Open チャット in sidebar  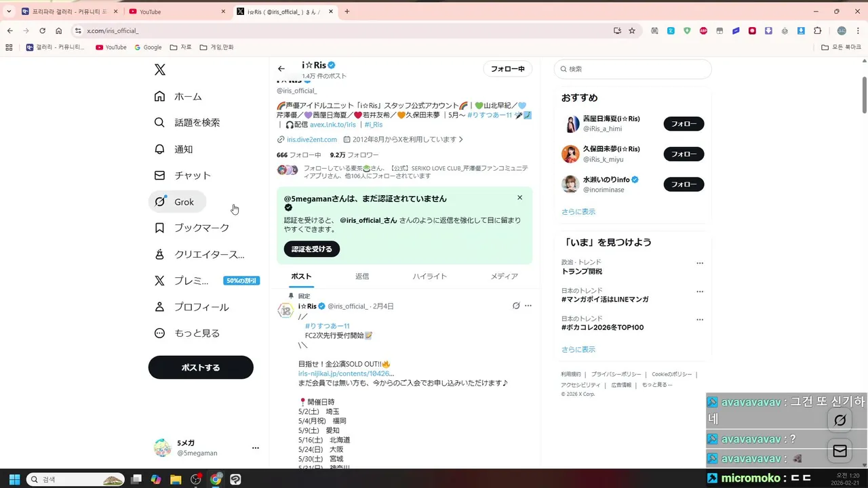(x=183, y=176)
